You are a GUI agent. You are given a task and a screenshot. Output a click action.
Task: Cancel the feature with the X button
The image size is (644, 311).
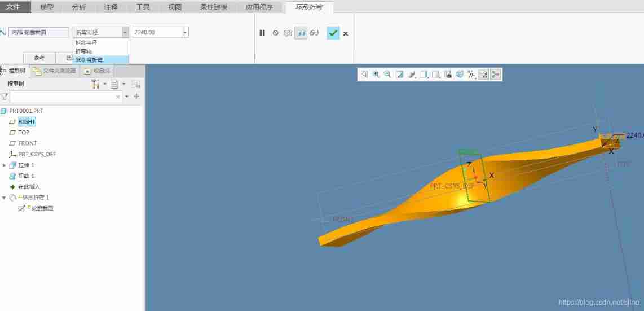[346, 34]
